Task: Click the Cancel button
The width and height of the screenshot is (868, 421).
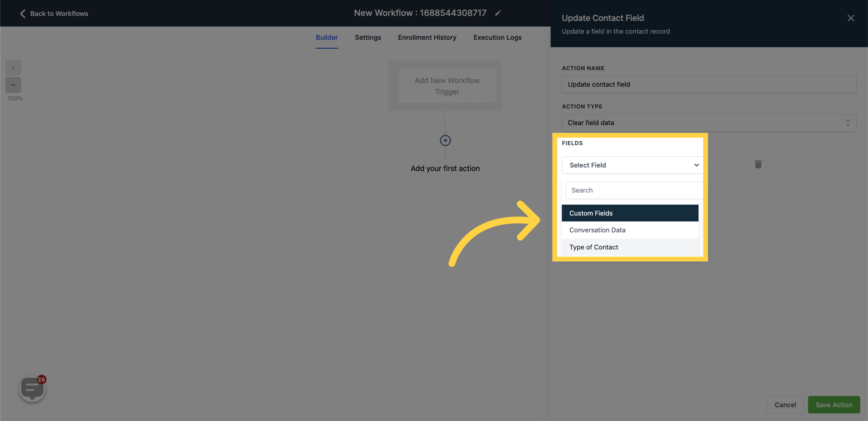Action: pos(785,405)
